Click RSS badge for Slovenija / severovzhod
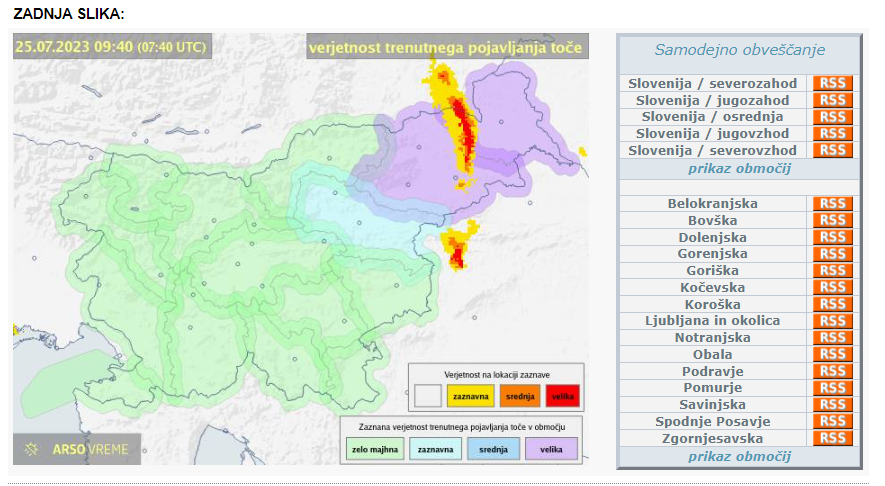The image size is (885, 486). 832,150
